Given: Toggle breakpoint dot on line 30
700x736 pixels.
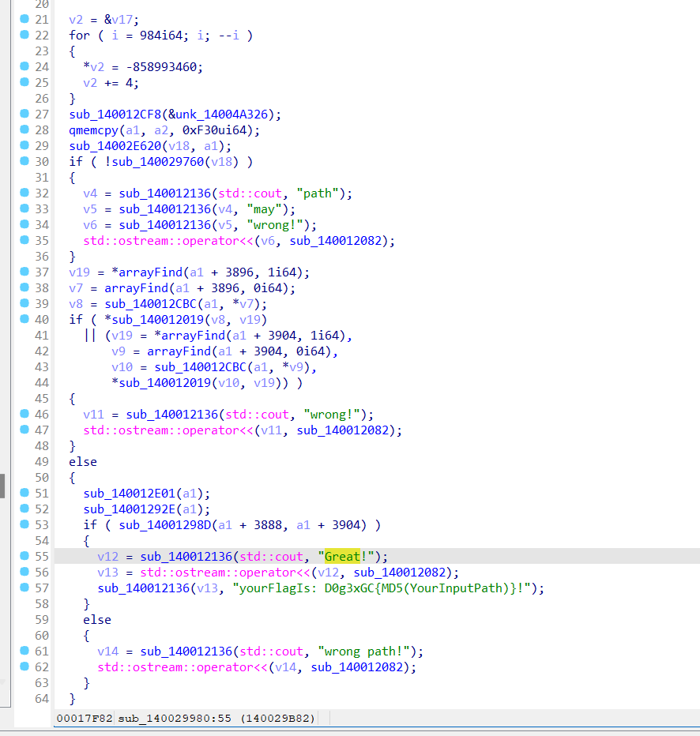Looking at the screenshot, I should [x=24, y=161].
